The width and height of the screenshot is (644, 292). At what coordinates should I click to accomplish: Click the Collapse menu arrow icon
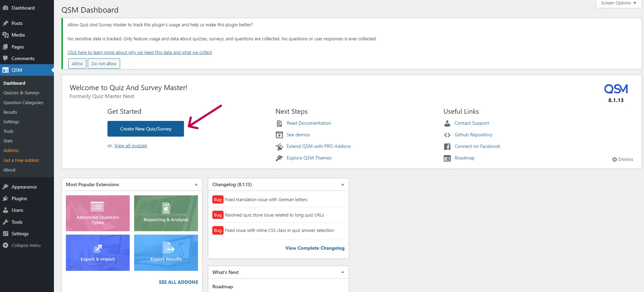[5, 245]
